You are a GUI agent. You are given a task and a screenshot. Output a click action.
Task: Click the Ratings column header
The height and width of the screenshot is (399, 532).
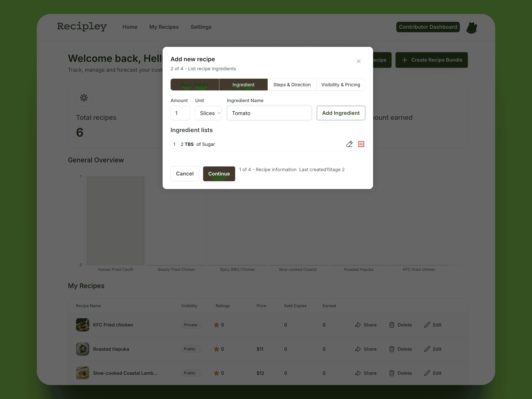[223, 306]
